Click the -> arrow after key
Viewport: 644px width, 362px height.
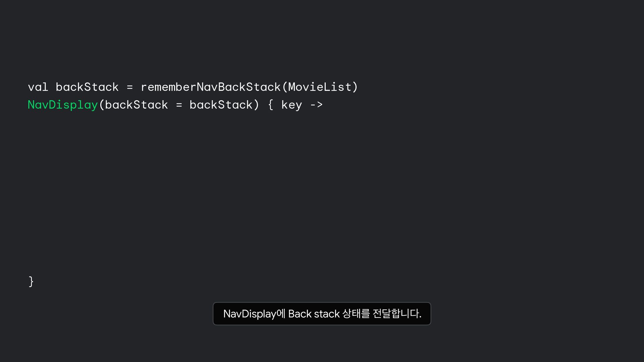click(316, 105)
